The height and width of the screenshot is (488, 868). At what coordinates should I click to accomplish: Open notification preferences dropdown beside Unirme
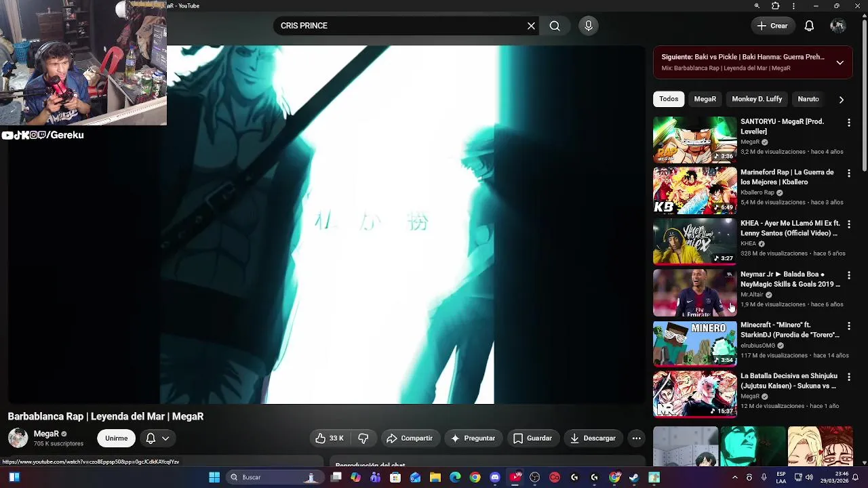pos(157,439)
